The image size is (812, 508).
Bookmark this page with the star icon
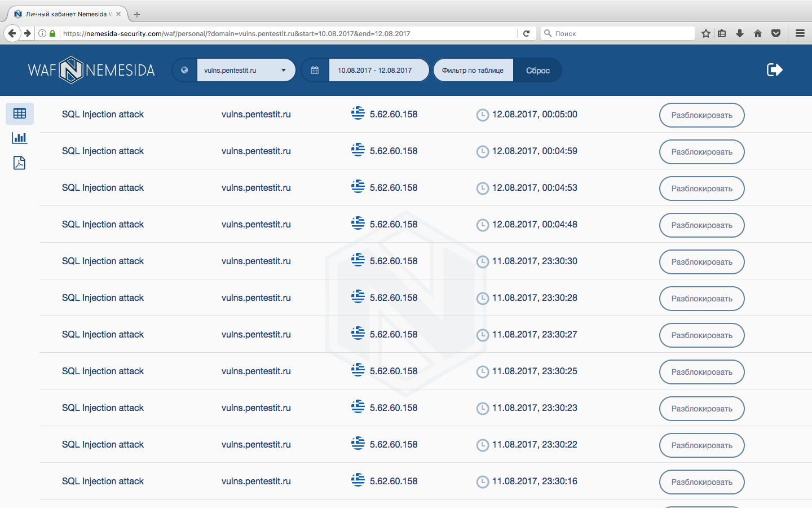[705, 33]
